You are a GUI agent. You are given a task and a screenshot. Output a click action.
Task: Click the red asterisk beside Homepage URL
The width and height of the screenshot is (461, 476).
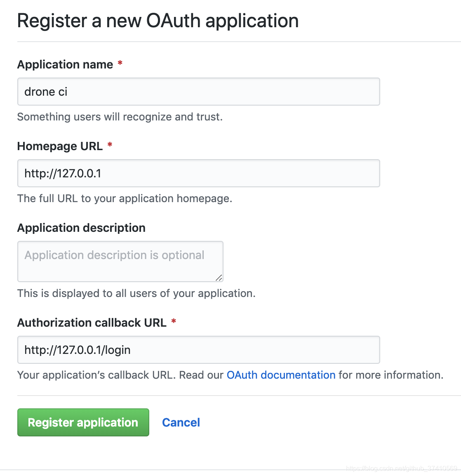(x=110, y=145)
